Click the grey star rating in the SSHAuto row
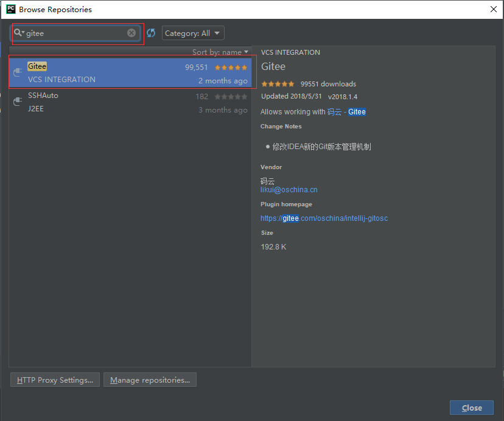 [231, 96]
